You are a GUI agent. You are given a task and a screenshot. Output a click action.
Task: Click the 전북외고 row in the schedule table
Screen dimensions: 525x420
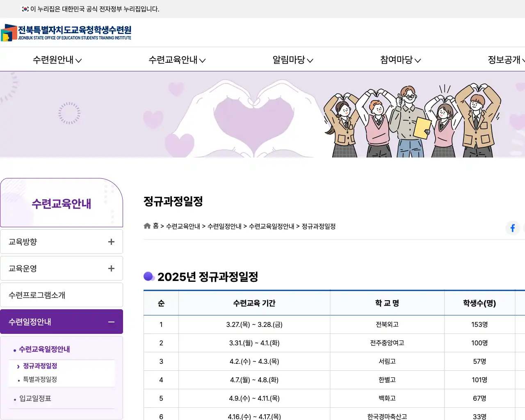(x=386, y=324)
